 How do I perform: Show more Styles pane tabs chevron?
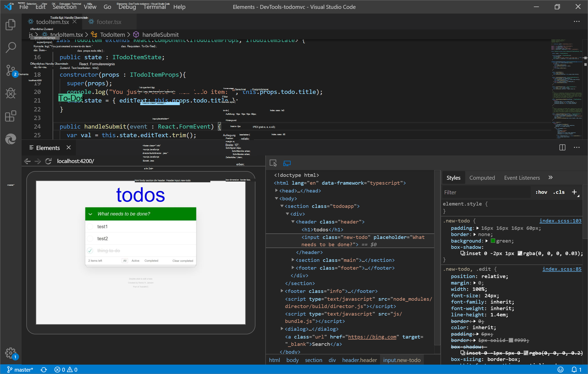tap(550, 178)
